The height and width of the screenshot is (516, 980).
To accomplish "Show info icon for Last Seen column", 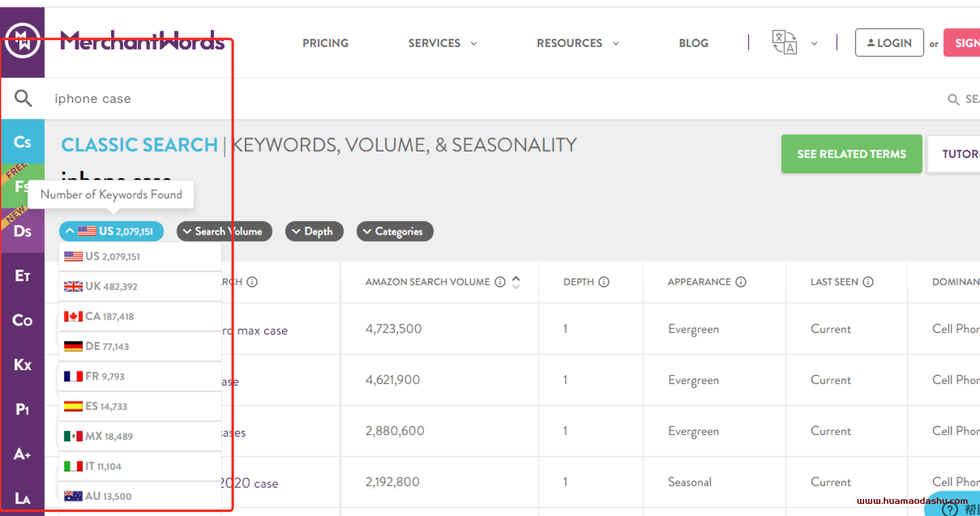I will (x=868, y=282).
